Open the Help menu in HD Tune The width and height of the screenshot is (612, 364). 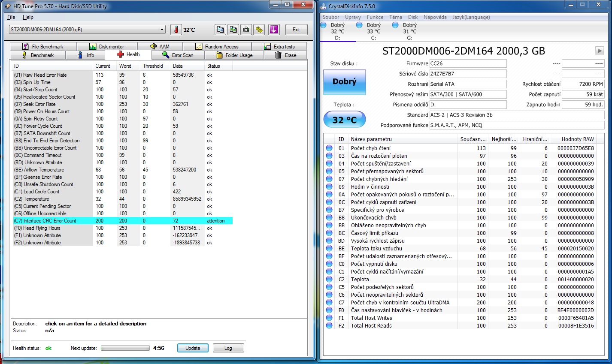(x=28, y=17)
